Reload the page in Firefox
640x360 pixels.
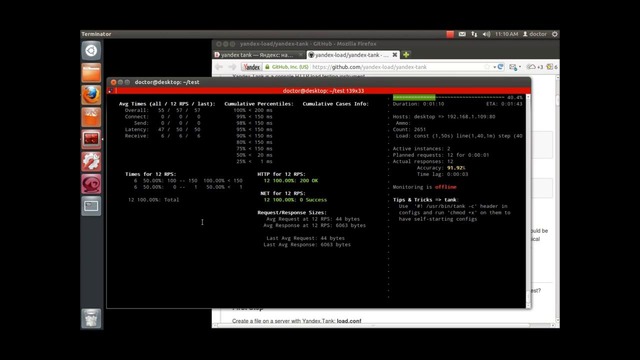coord(500,67)
